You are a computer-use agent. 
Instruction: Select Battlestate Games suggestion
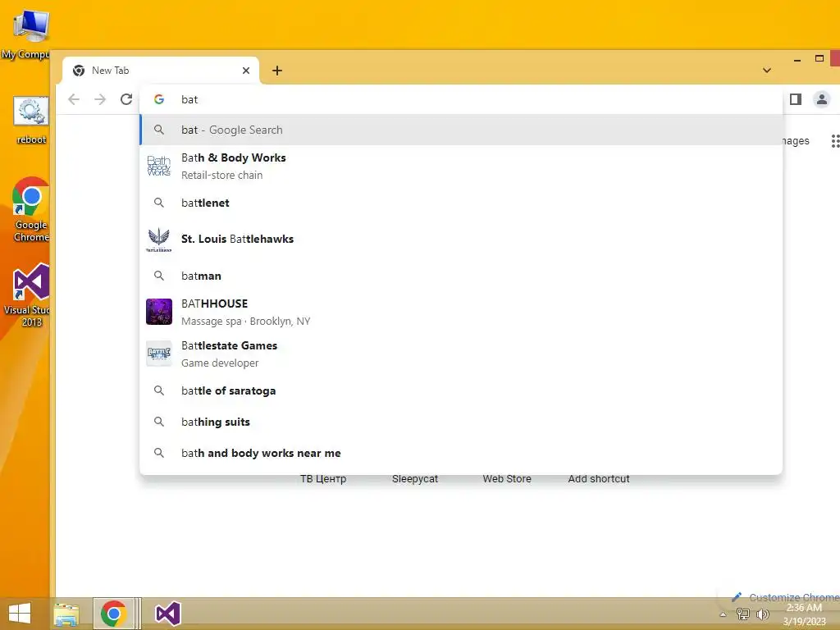tap(461, 354)
